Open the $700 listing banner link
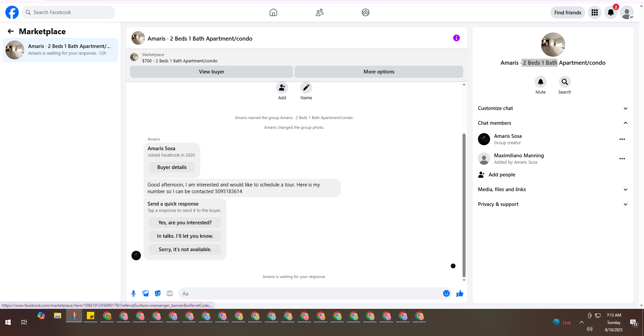644x336 pixels. point(179,58)
